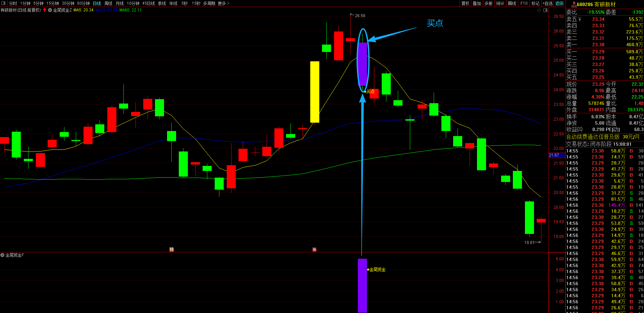Click the MA20: 22.84 indicator label
Screen dimensions: 644x313
[x=107, y=10]
